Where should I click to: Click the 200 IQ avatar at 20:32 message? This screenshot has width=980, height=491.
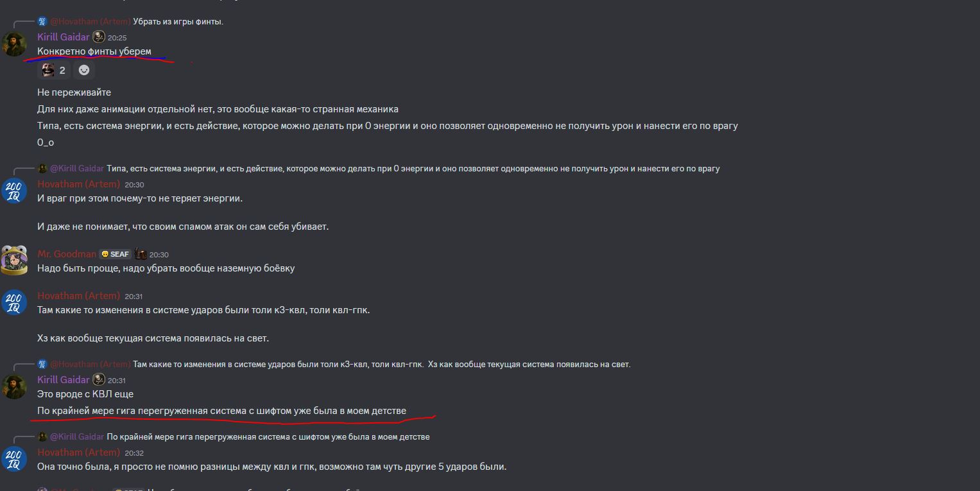[x=13, y=459]
